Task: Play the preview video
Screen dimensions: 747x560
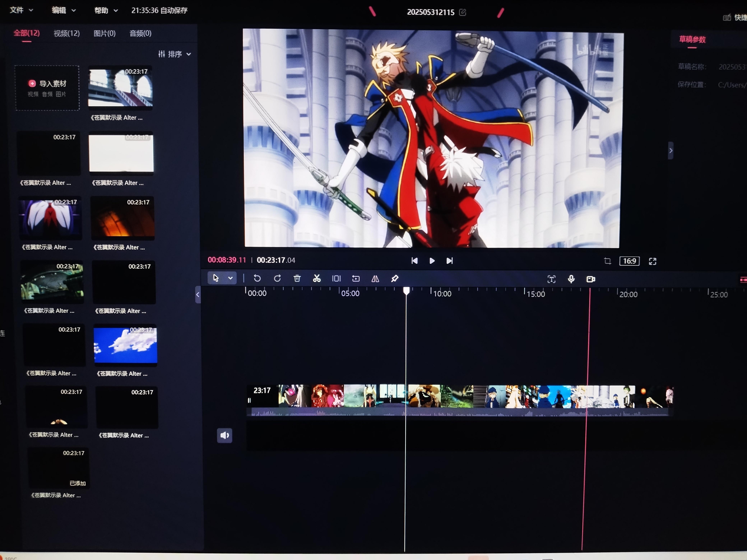Action: (432, 261)
